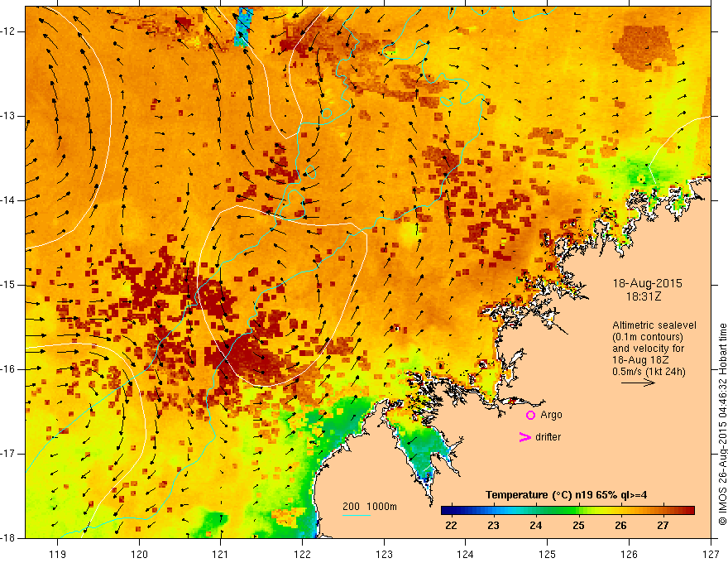Click the colorbar tick label '23'
Viewport: 728px width, 563px height.
pyautogui.click(x=493, y=526)
